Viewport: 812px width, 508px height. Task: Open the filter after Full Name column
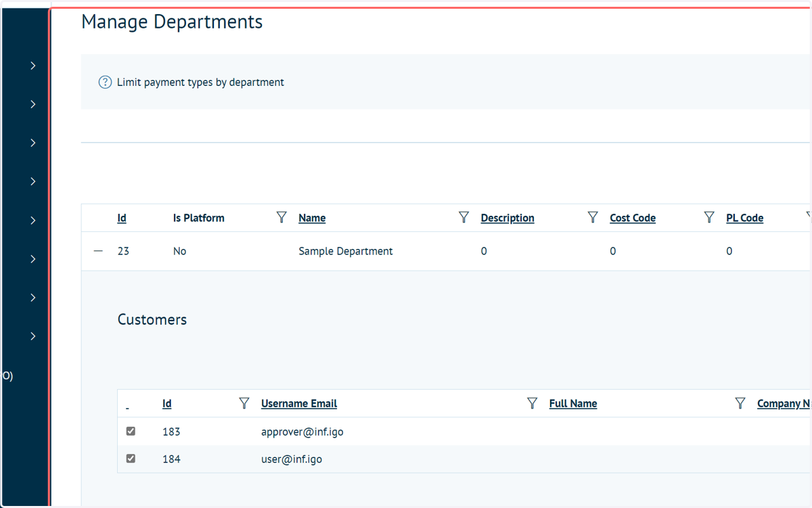coord(740,403)
